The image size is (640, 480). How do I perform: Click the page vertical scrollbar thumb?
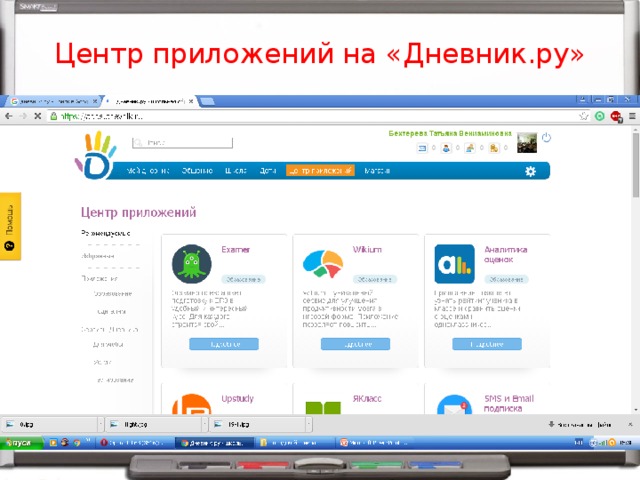pos(636,164)
